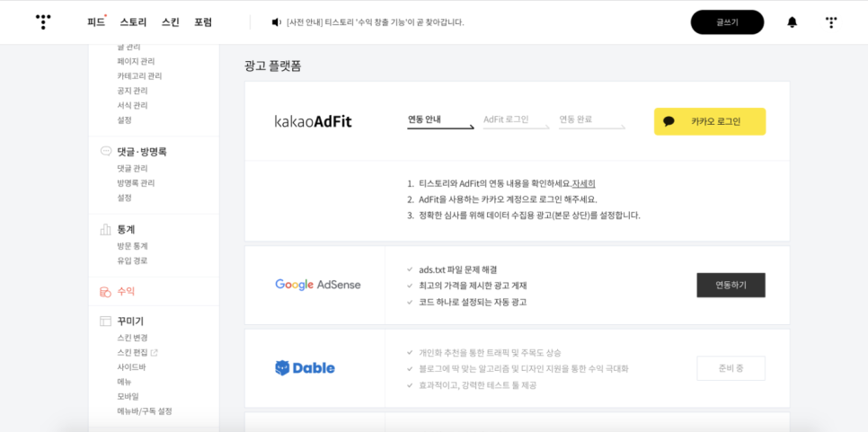Open 스킨 편집 in the sidebar
This screenshot has height=432, width=868.
tap(132, 352)
